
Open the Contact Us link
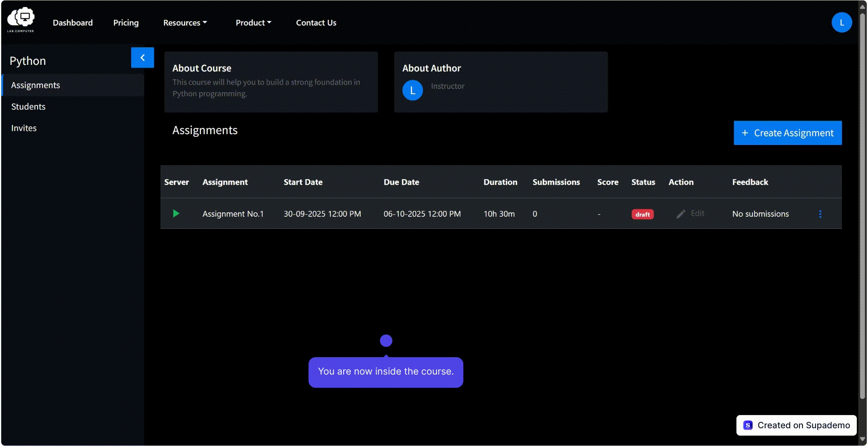316,23
